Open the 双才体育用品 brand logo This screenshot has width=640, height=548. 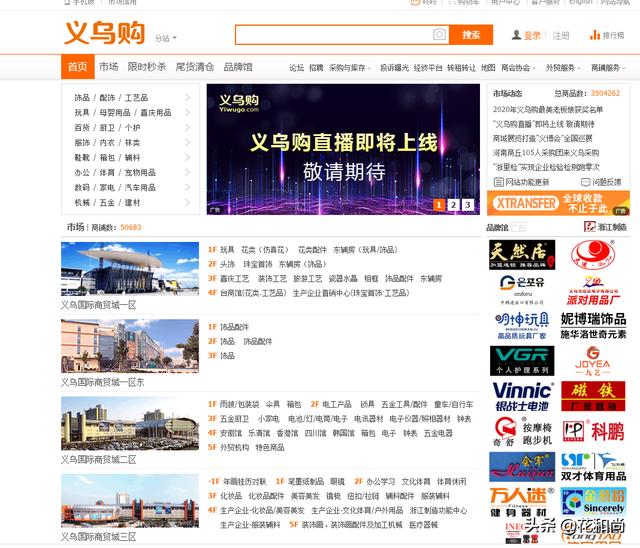pos(593,467)
